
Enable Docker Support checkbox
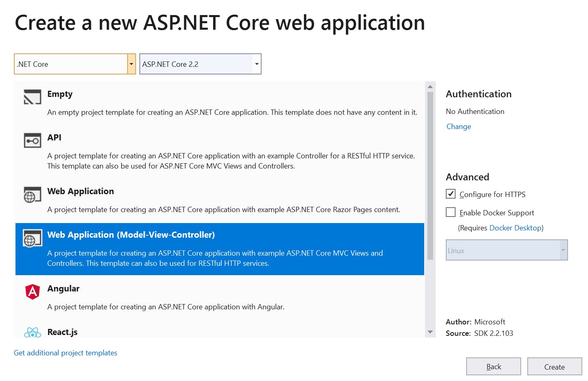point(451,212)
